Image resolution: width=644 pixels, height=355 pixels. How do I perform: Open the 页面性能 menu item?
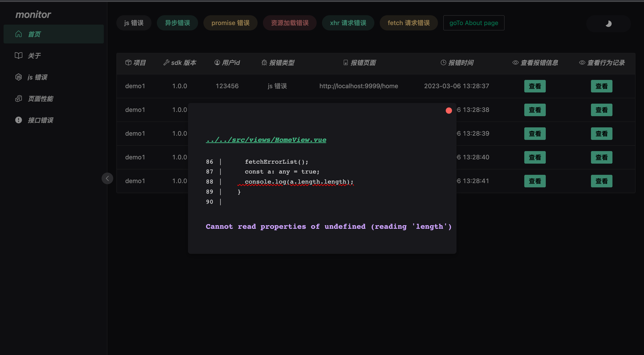pyautogui.click(x=53, y=98)
